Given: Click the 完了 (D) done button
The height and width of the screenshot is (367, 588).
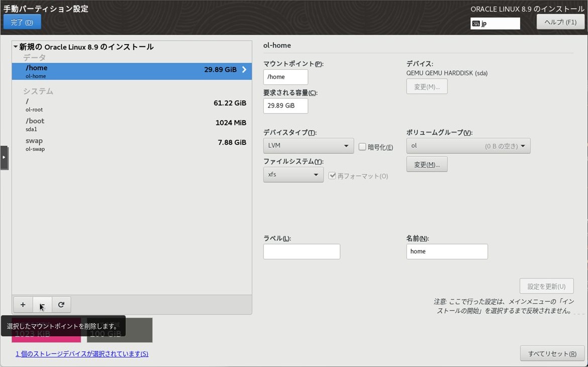Looking at the screenshot, I should coord(22,22).
